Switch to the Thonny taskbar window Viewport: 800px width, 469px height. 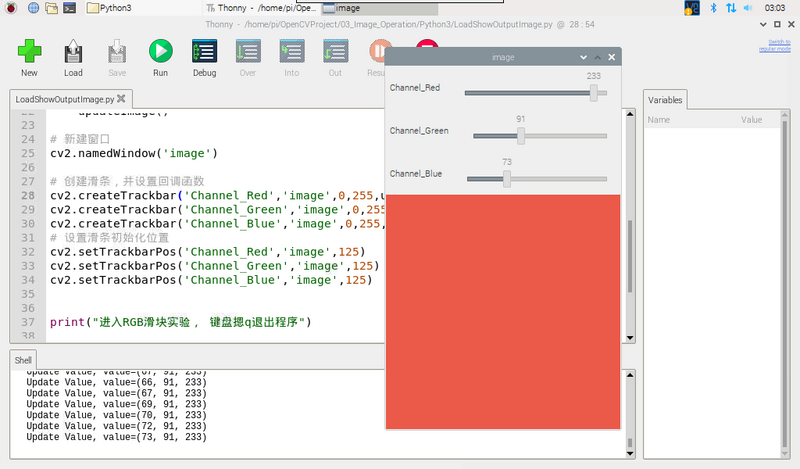[x=261, y=8]
